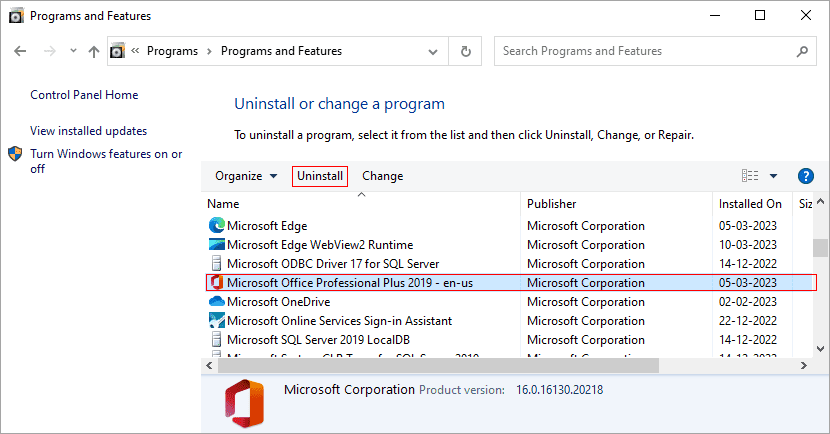The image size is (830, 434).
Task: Navigate back with the left arrow
Action: coord(20,51)
